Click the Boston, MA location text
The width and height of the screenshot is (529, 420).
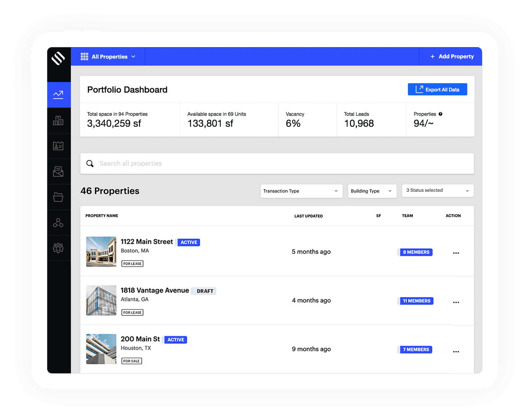tap(135, 251)
